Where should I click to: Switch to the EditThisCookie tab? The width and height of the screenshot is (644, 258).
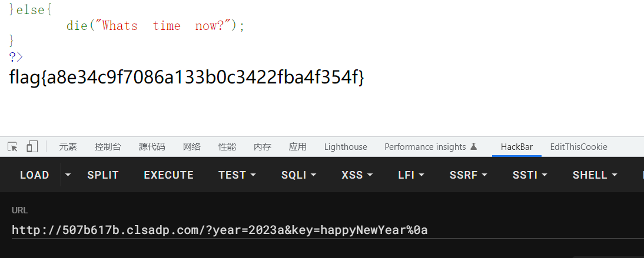(x=579, y=147)
